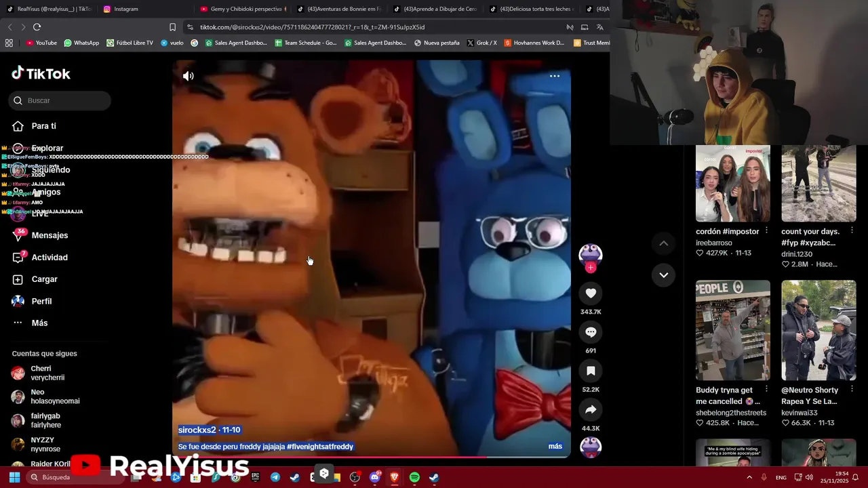Open Discord from the taskbar
The height and width of the screenshot is (488, 868).
(375, 477)
